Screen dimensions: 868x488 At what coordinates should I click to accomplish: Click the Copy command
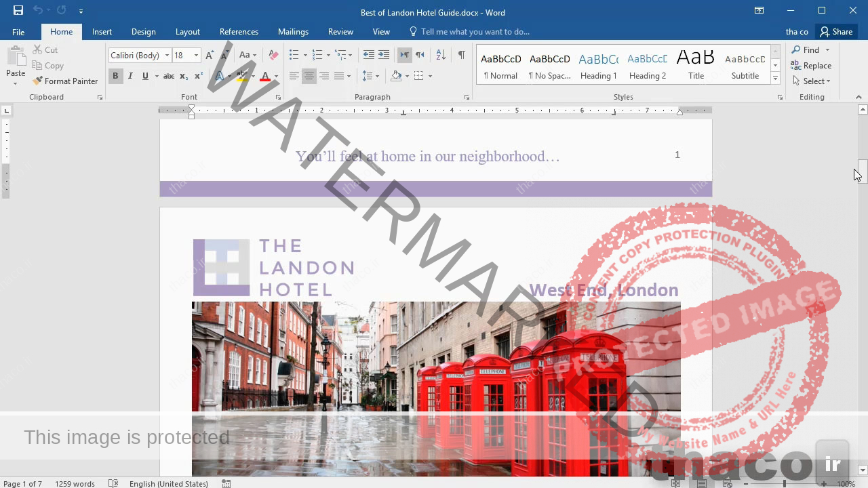click(x=48, y=66)
